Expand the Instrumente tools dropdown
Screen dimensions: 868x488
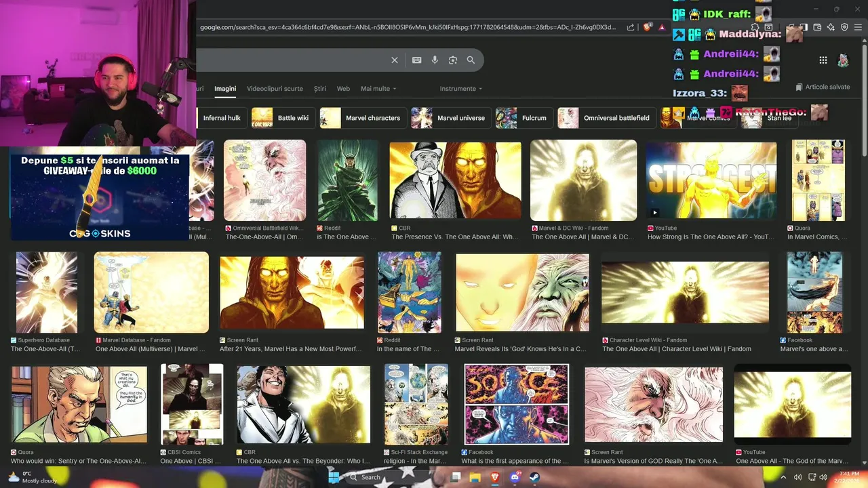coord(461,89)
